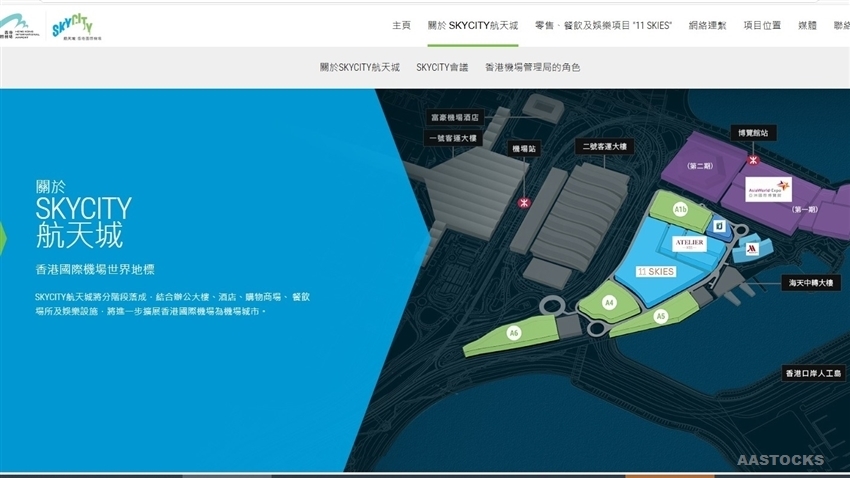The height and width of the screenshot is (478, 850).
Task: Click the 富豪機場酒店 map label
Action: pos(455,117)
